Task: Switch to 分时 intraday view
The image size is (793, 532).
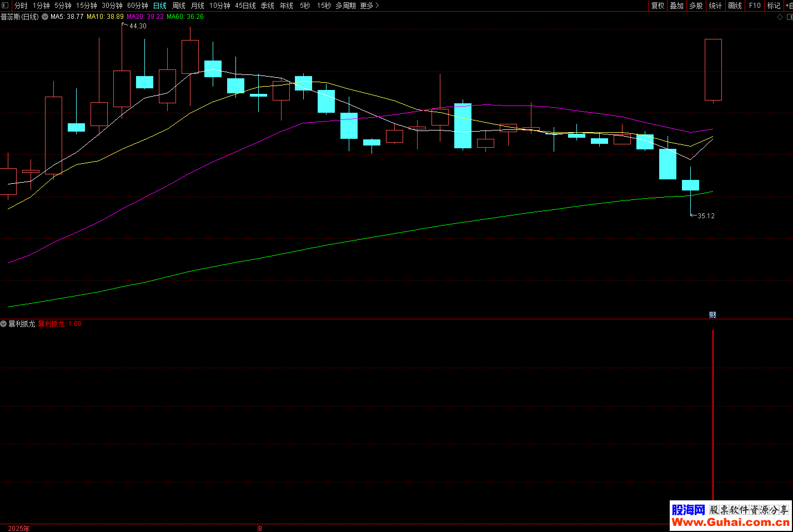Action: (21, 6)
